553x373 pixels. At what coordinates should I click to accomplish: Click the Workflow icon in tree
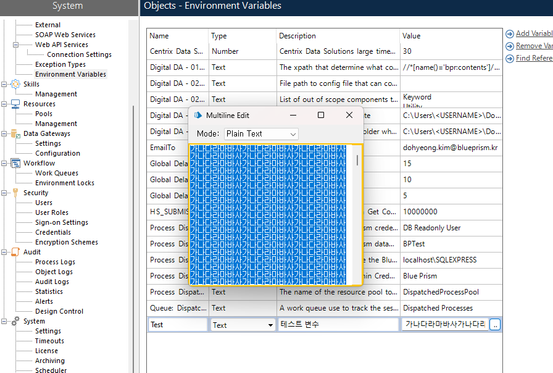16,163
